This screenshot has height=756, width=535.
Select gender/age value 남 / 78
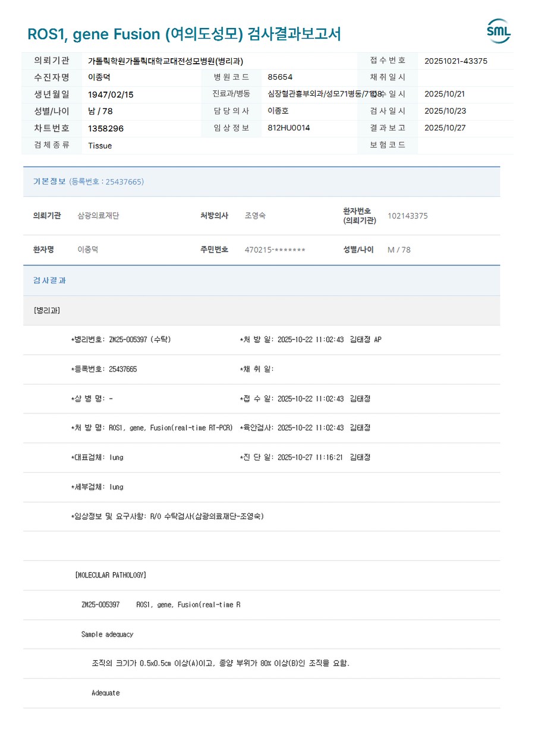pyautogui.click(x=100, y=111)
